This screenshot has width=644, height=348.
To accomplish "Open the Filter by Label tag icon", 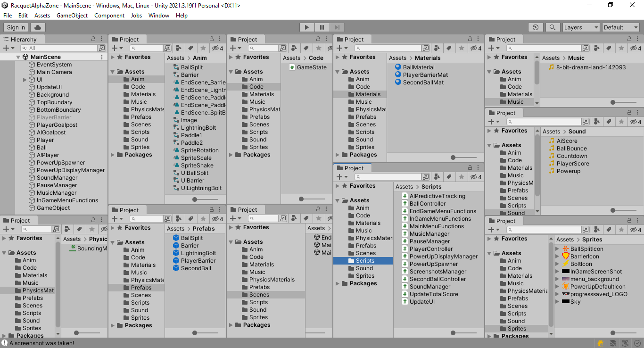I will point(190,48).
